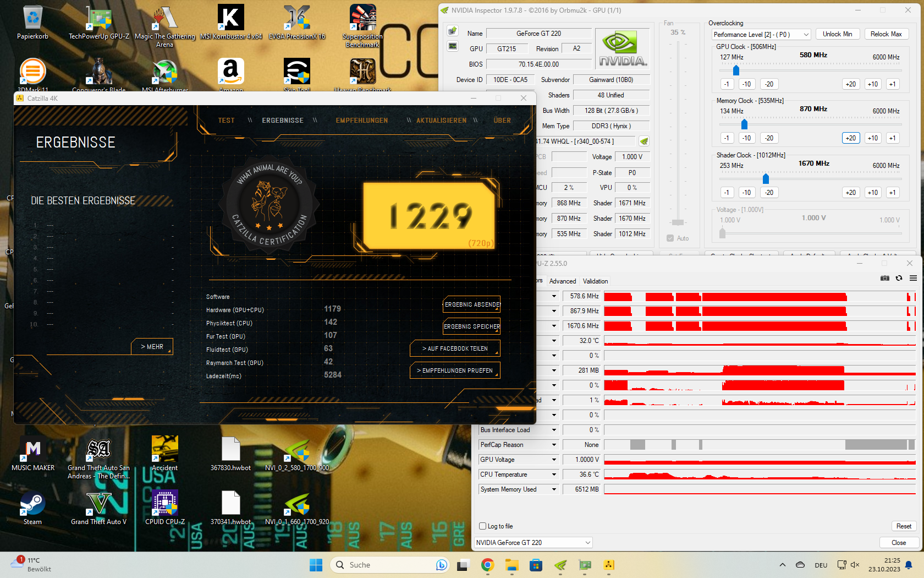Viewport: 924px width, 578px height.
Task: Click the GPU-Z refresh icon
Action: click(x=899, y=278)
